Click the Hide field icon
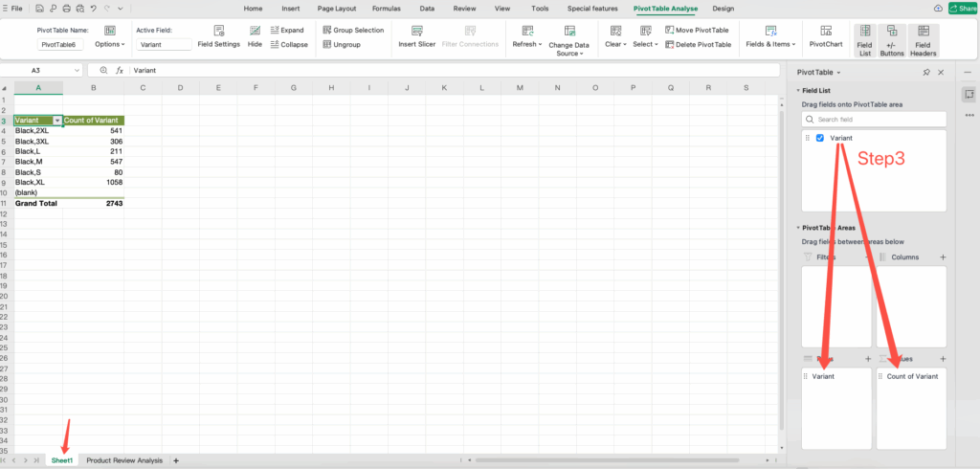980x469 pixels. (x=255, y=36)
